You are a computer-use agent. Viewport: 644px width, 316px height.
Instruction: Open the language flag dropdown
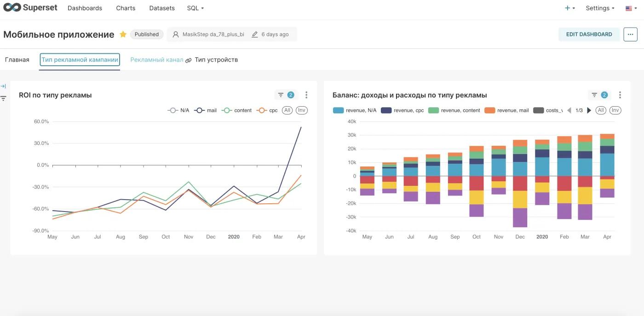click(x=631, y=8)
